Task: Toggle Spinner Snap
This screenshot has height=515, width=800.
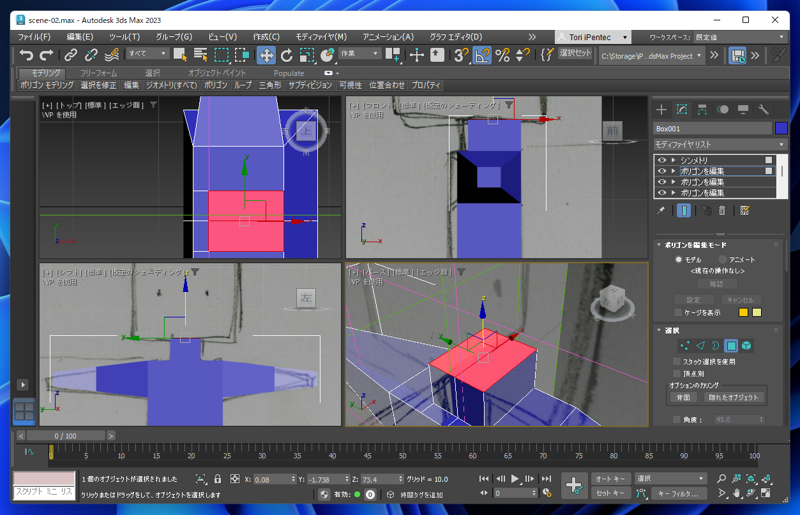Action: [x=523, y=55]
